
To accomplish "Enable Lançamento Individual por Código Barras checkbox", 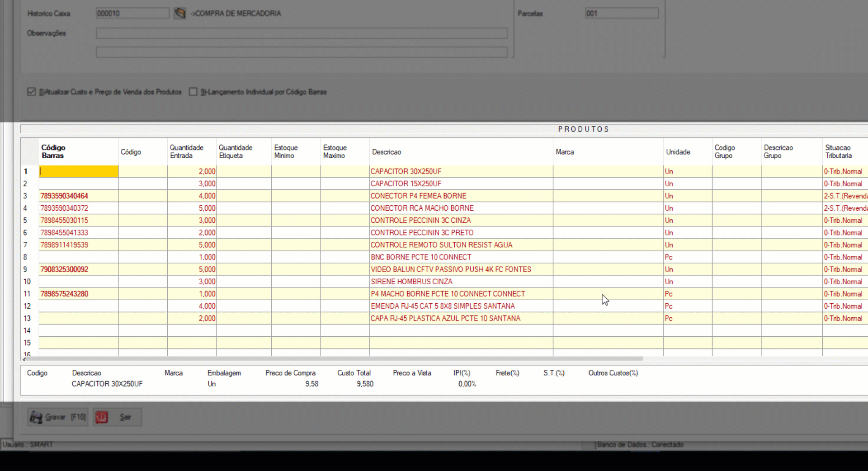I will [193, 92].
